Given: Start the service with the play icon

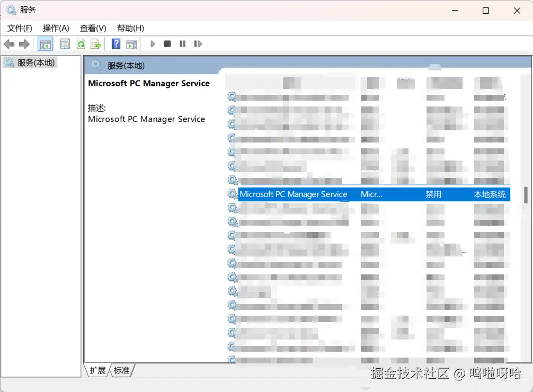Looking at the screenshot, I should click(153, 44).
